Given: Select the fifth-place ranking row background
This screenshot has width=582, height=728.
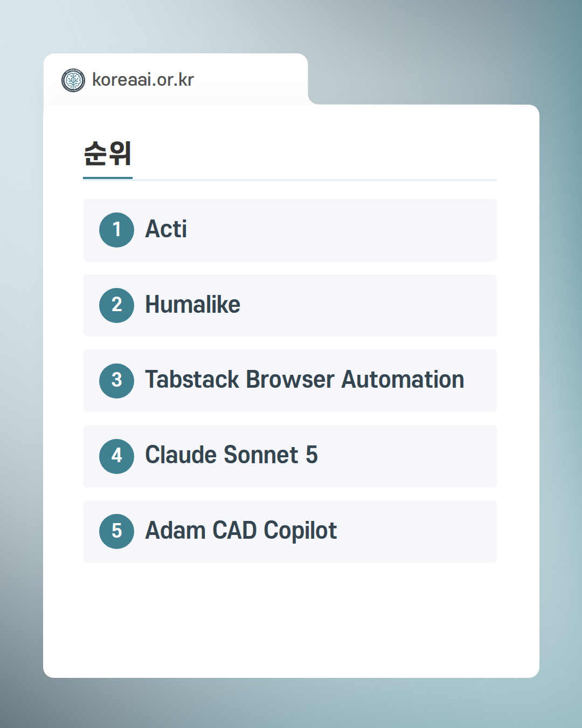Looking at the screenshot, I should (x=290, y=532).
